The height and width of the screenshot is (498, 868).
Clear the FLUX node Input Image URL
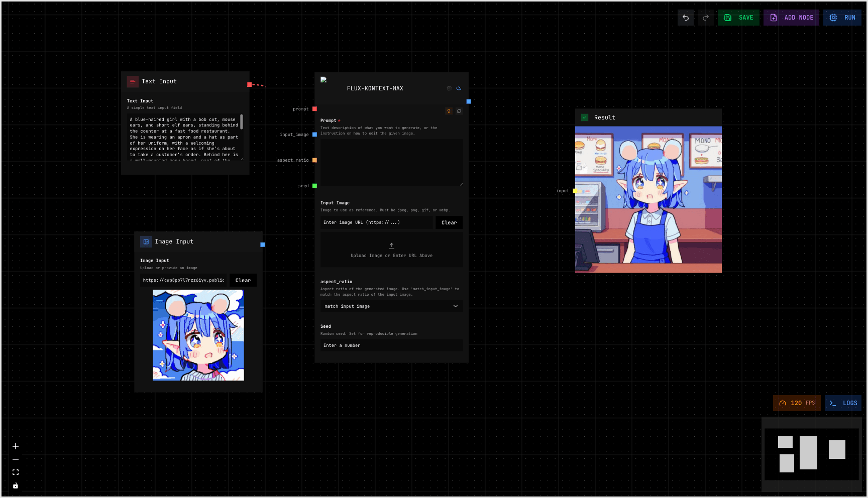(x=449, y=222)
